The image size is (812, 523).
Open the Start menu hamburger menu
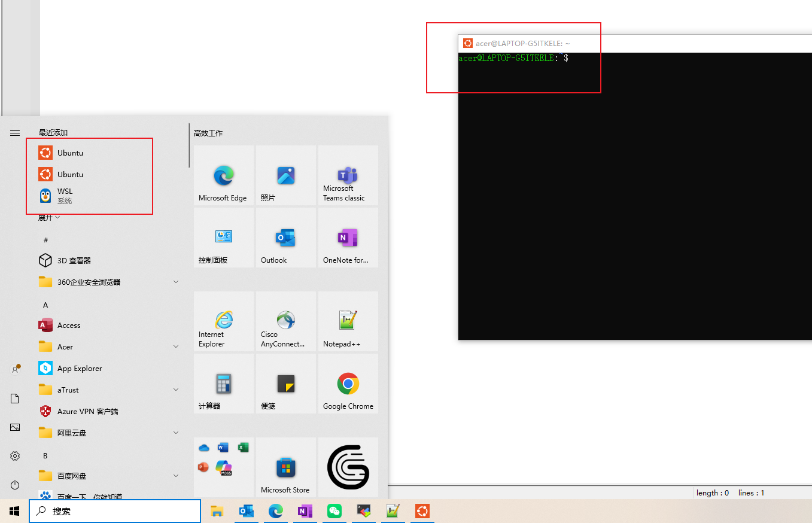15,133
